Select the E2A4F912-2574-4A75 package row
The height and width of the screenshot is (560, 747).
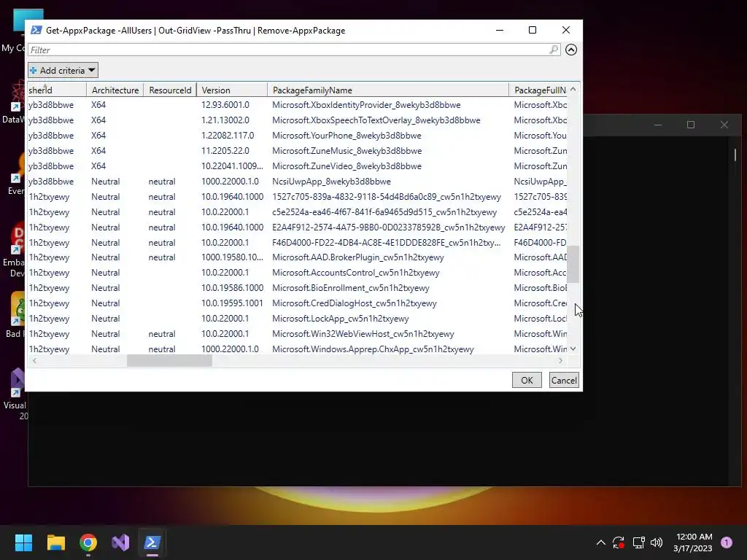click(x=298, y=227)
